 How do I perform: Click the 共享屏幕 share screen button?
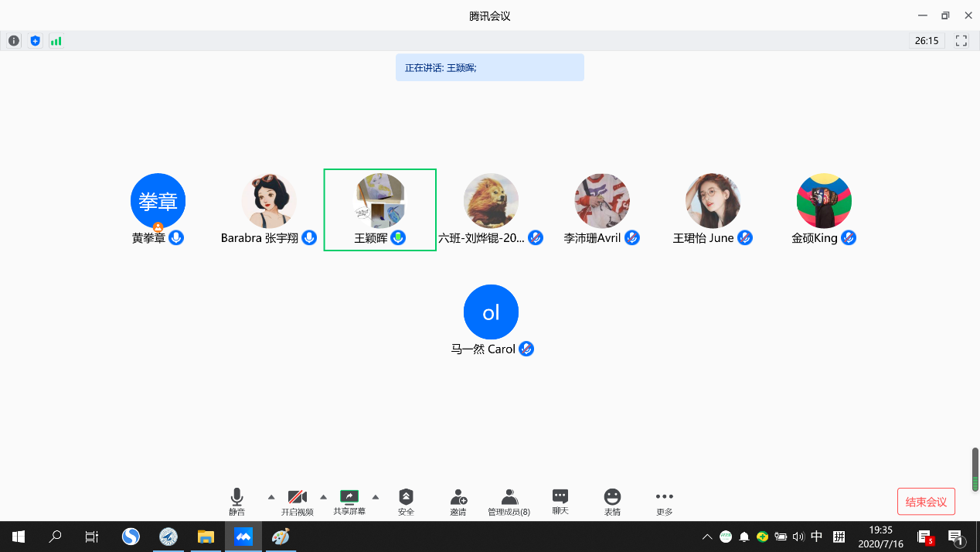pos(349,501)
